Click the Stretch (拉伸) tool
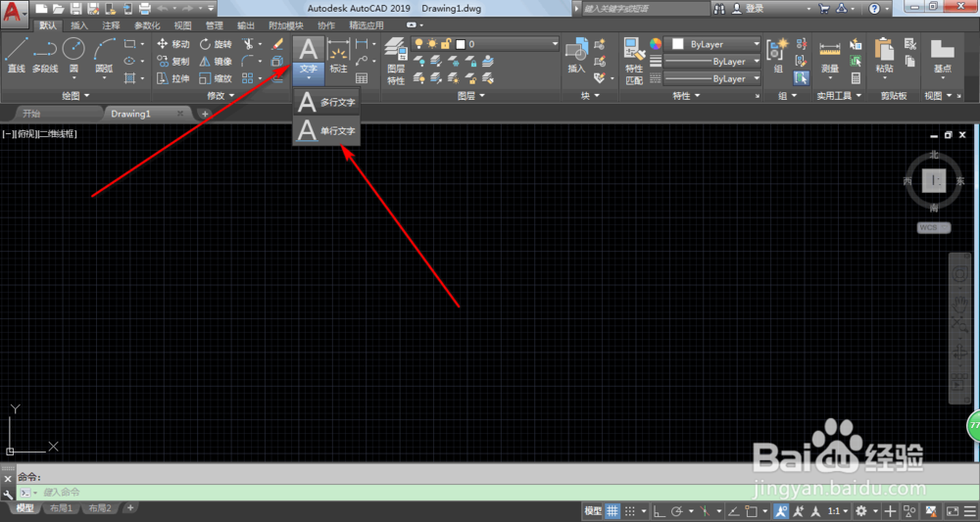This screenshot has width=980, height=522. tap(172, 78)
